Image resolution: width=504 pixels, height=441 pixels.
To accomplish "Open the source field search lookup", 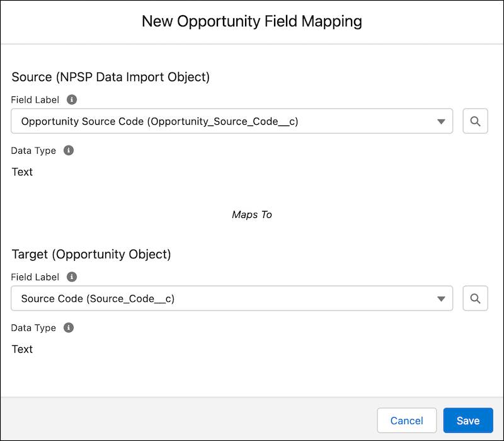I will coord(475,121).
